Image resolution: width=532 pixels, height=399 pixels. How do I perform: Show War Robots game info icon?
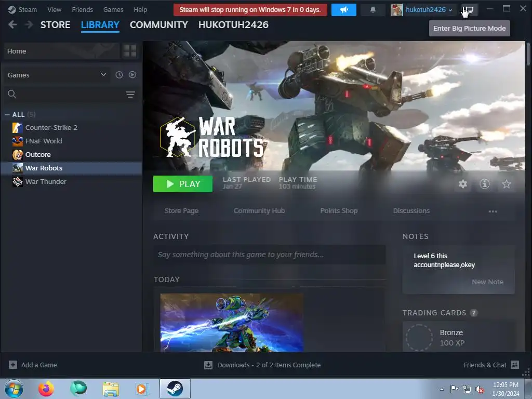pyautogui.click(x=485, y=184)
